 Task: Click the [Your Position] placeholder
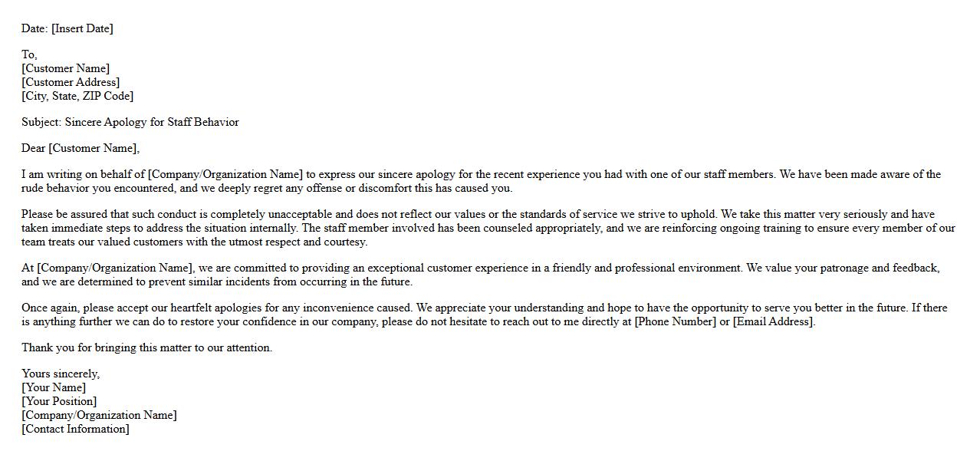click(59, 401)
